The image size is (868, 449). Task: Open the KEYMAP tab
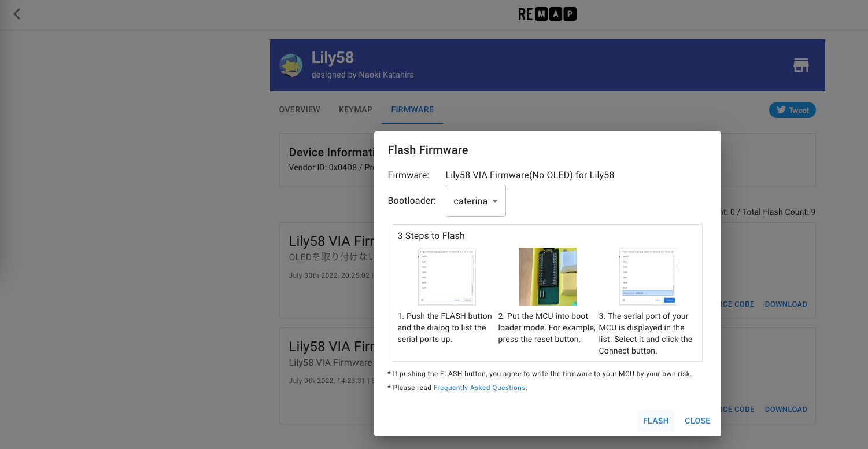coord(356,109)
